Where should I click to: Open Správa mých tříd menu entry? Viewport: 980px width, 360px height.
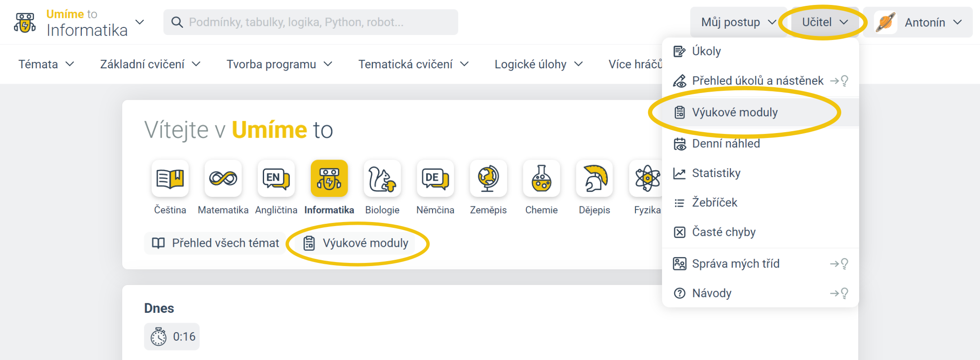tap(735, 264)
